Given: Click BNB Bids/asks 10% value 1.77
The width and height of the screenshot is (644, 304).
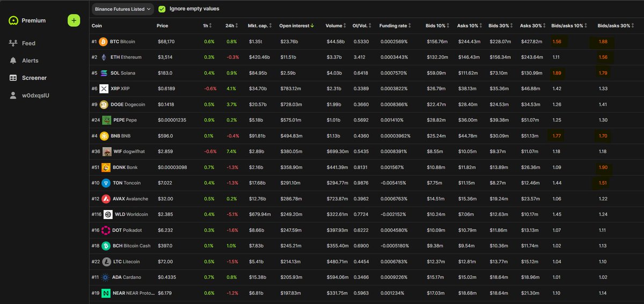Looking at the screenshot, I should 557,136.
